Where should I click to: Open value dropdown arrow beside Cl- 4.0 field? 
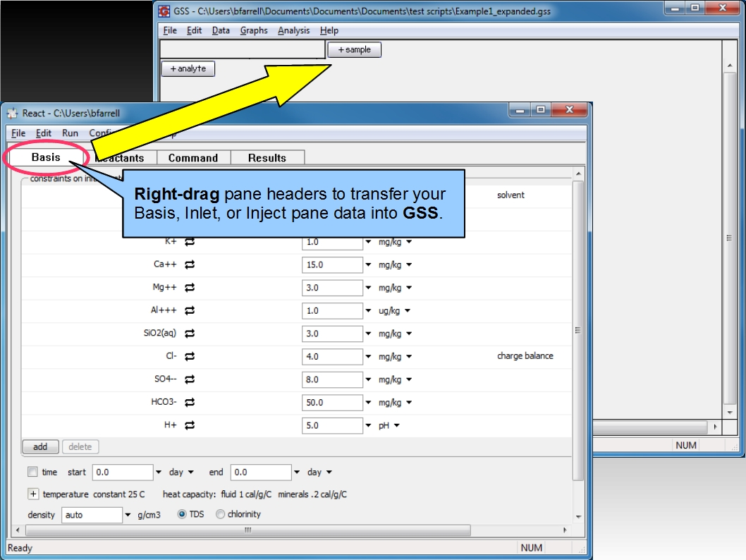tap(368, 356)
